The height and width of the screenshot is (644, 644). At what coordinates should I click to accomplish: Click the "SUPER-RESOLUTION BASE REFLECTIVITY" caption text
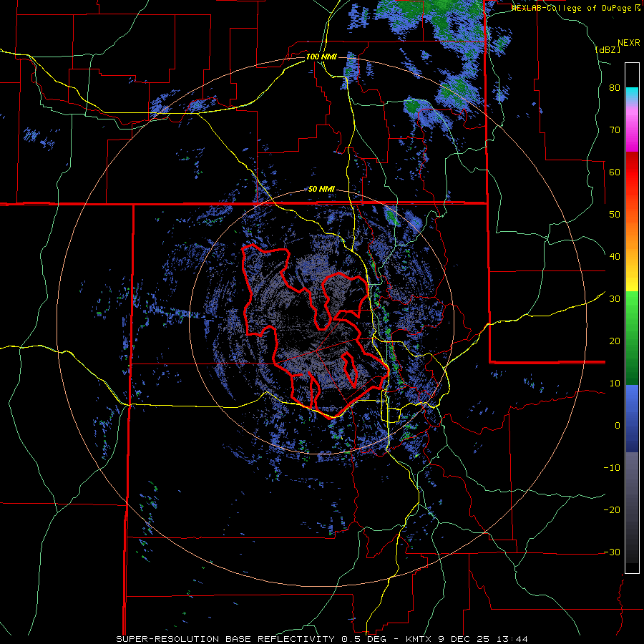225,639
